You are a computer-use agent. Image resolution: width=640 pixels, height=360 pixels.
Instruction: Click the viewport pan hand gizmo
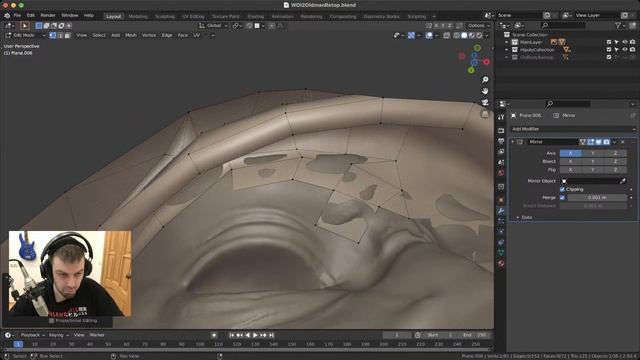485,91
